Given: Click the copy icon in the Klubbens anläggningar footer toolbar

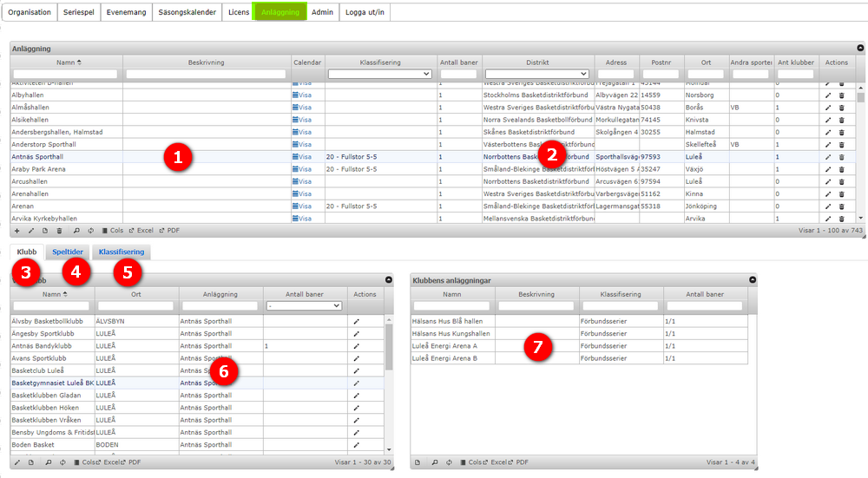Looking at the screenshot, I should pyautogui.click(x=418, y=462).
